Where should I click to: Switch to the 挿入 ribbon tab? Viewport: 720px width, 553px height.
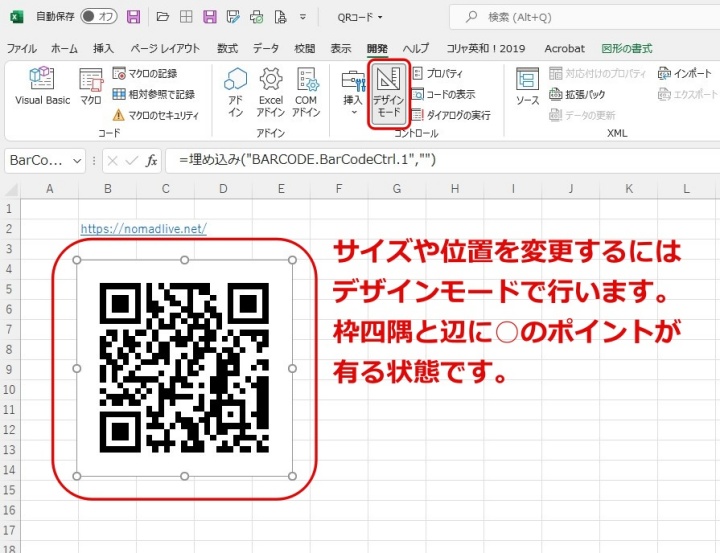[103, 48]
